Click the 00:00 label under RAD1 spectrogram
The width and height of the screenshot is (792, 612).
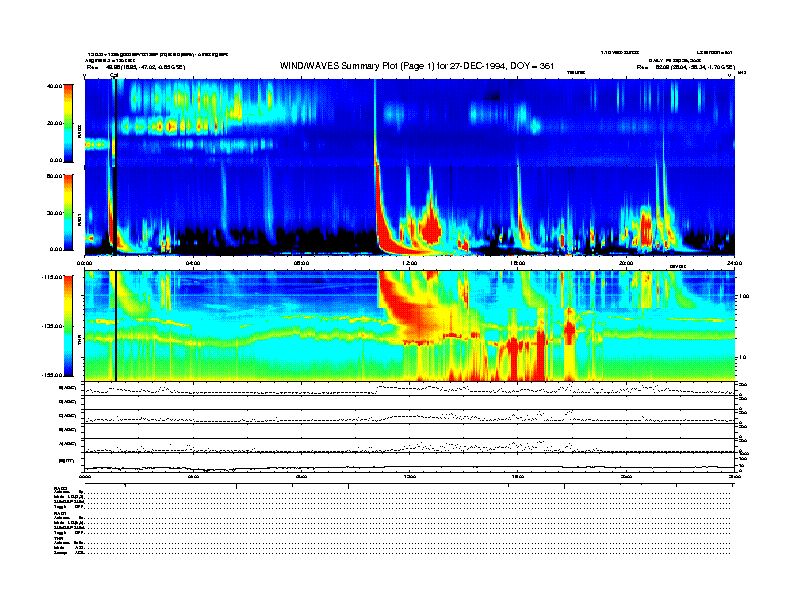[x=84, y=263]
